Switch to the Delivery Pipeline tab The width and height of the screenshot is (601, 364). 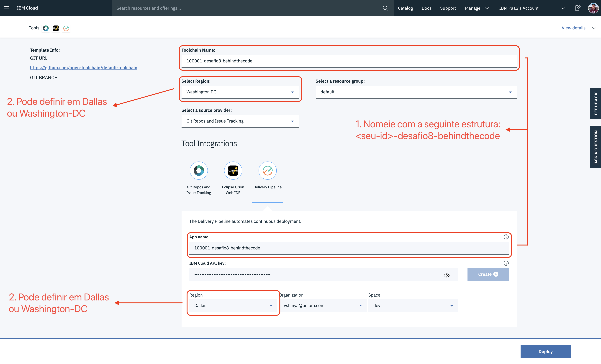click(x=267, y=171)
